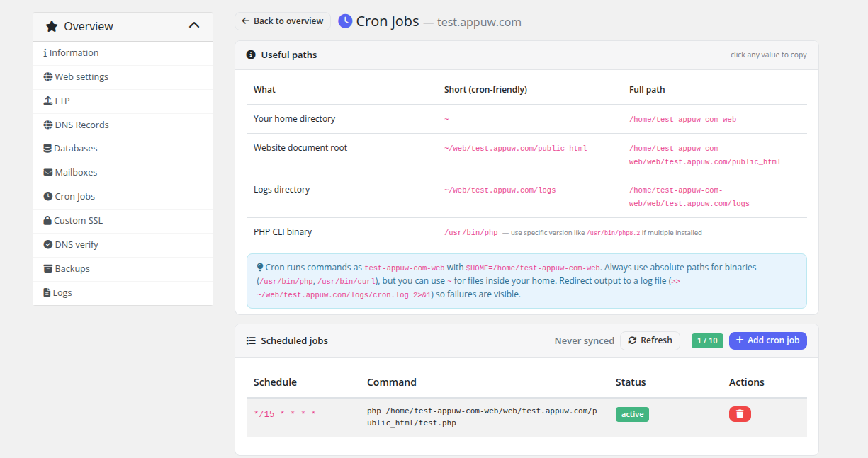Open DNS verify page

point(123,245)
